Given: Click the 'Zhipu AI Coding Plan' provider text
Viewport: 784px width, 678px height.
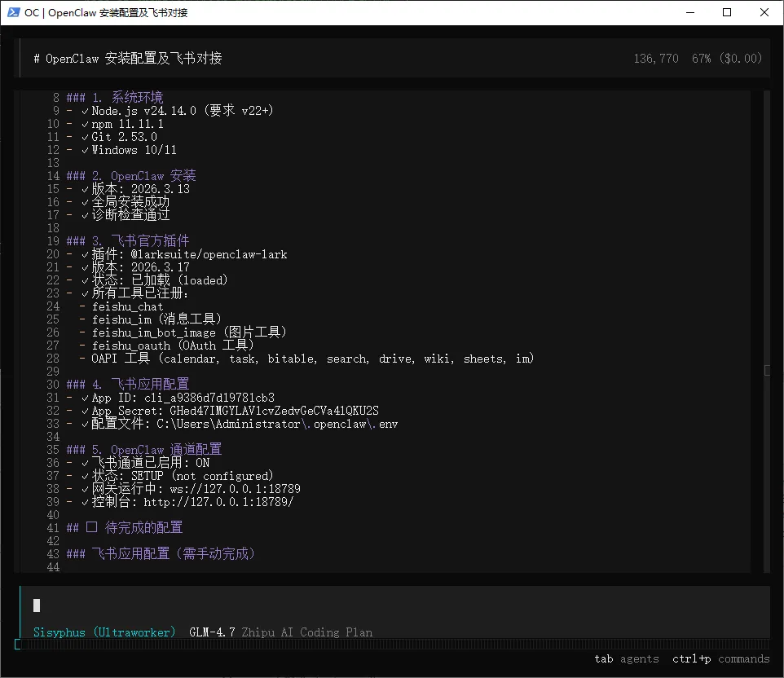Looking at the screenshot, I should pyautogui.click(x=307, y=632).
